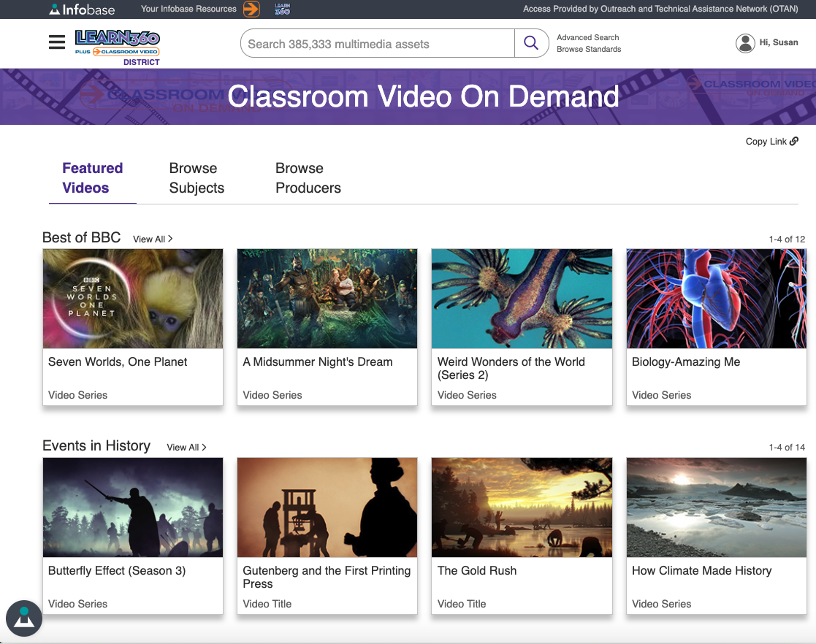Click the Learn360 District logo

point(117,44)
